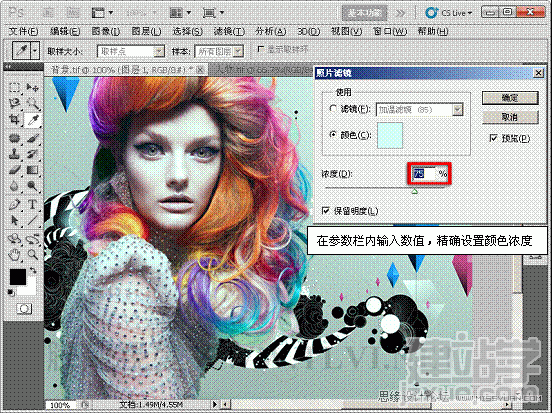Screen dimensions: 552x413
Task: Select the Clone Stamp tool
Action: point(14,154)
